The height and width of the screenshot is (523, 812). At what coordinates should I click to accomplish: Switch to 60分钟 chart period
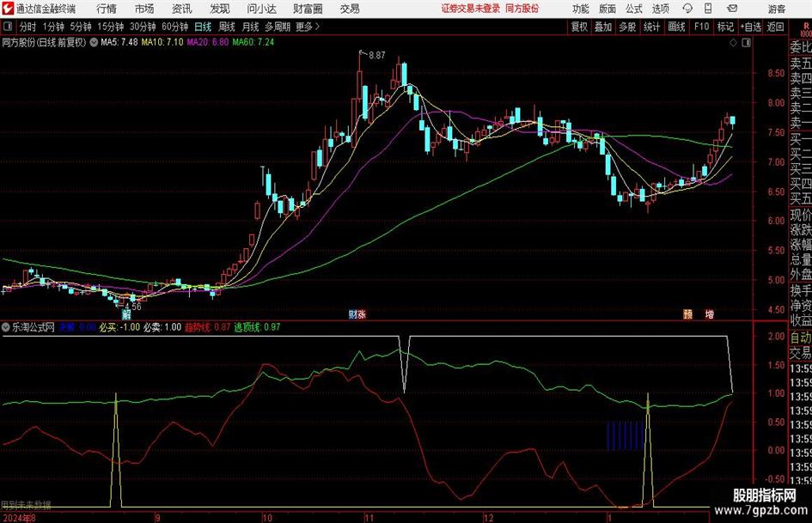[x=174, y=27]
